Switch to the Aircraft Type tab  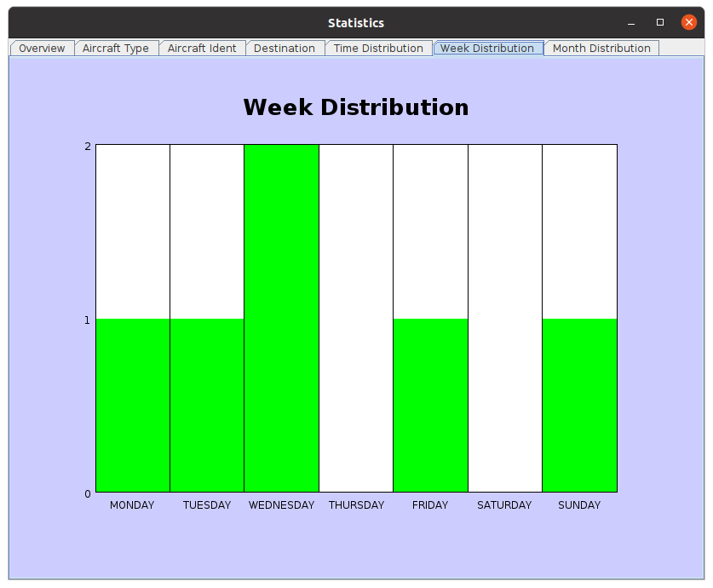tap(116, 49)
